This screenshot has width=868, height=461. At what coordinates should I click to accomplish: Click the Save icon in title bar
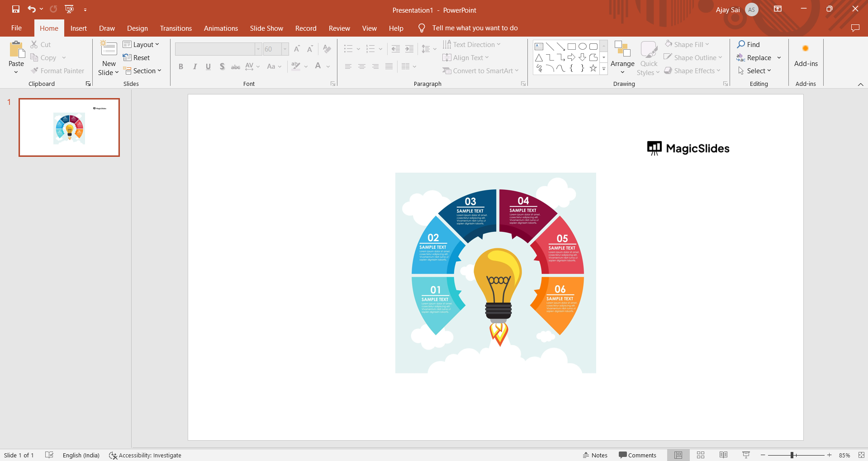click(16, 9)
